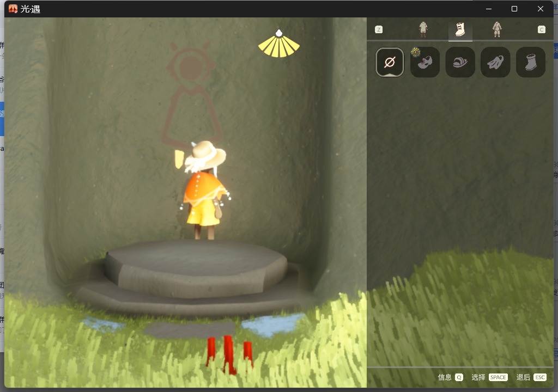558x392 pixels.
Task: Click the C next category key
Action: 541,29
